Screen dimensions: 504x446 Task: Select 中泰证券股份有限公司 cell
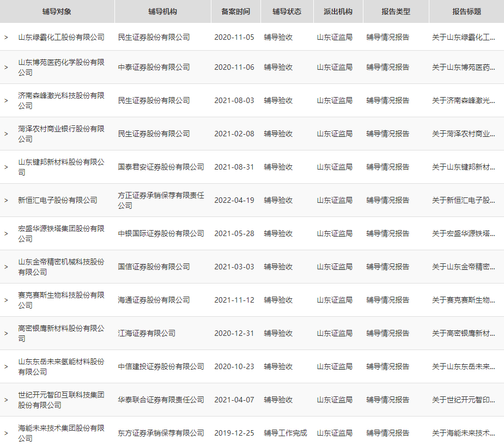pos(154,67)
